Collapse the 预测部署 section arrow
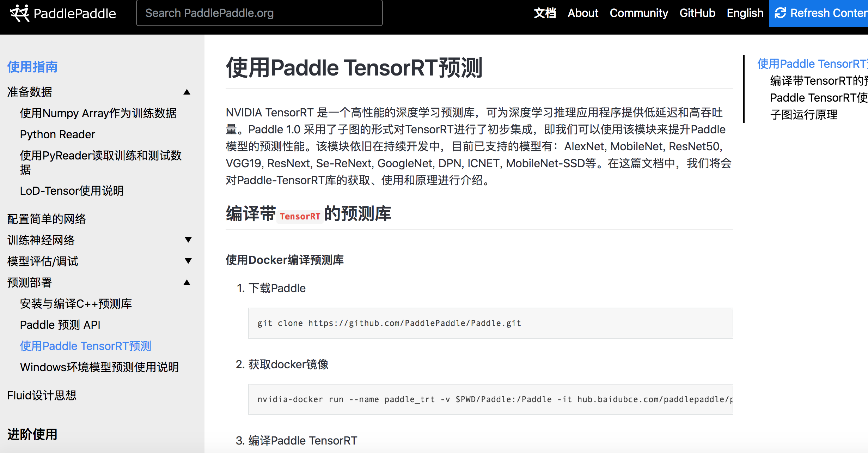 pos(187,282)
